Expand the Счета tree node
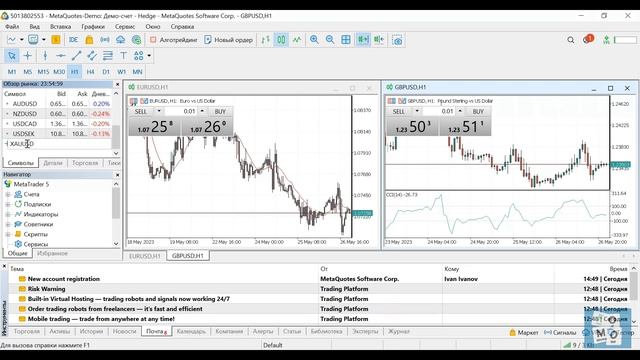The image size is (640, 360). (x=8, y=194)
